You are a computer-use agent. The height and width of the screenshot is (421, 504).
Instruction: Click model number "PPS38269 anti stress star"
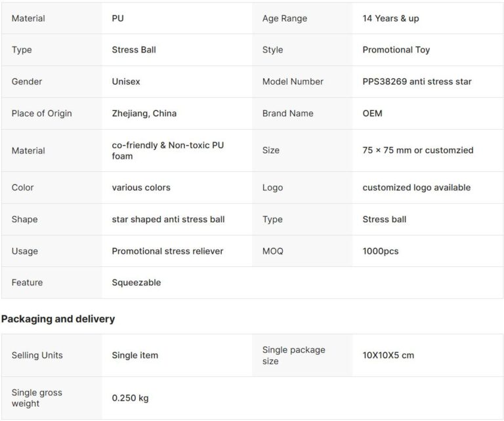click(x=417, y=81)
